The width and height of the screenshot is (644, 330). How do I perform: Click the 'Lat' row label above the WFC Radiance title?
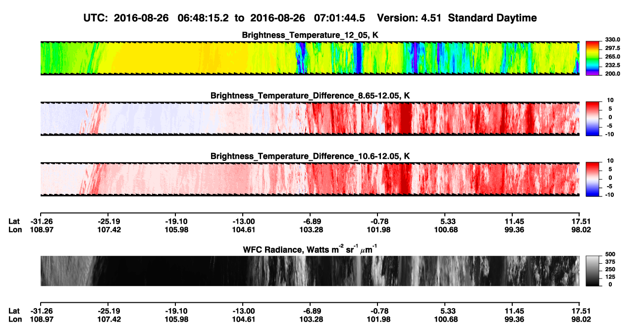(14, 222)
